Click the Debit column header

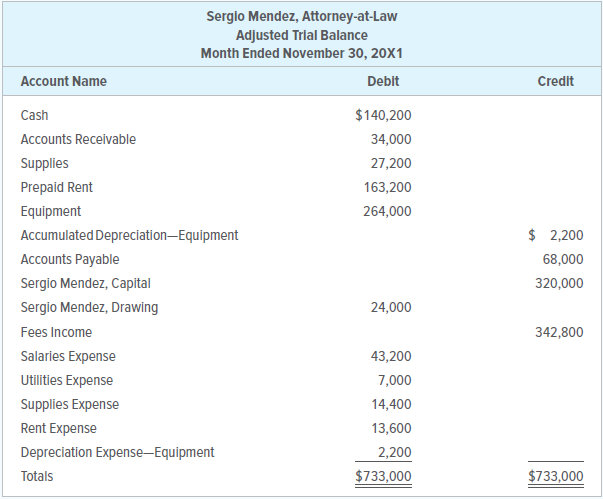tap(383, 81)
